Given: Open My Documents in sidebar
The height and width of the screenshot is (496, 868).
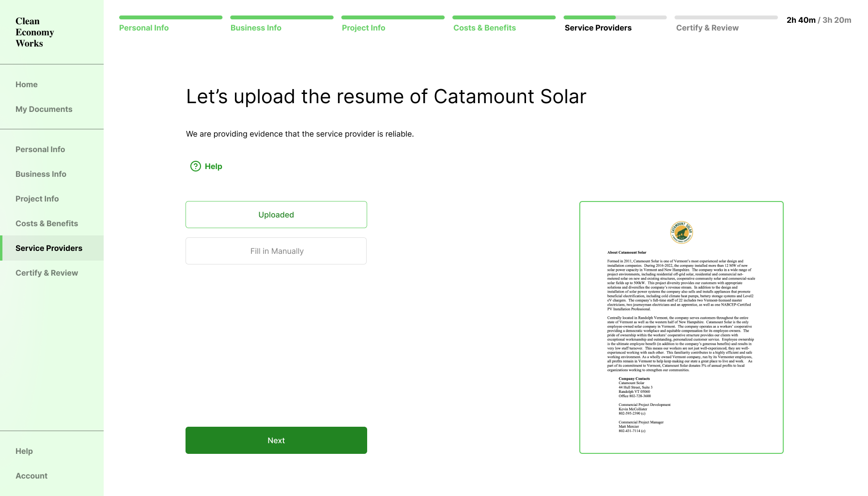Looking at the screenshot, I should [44, 109].
